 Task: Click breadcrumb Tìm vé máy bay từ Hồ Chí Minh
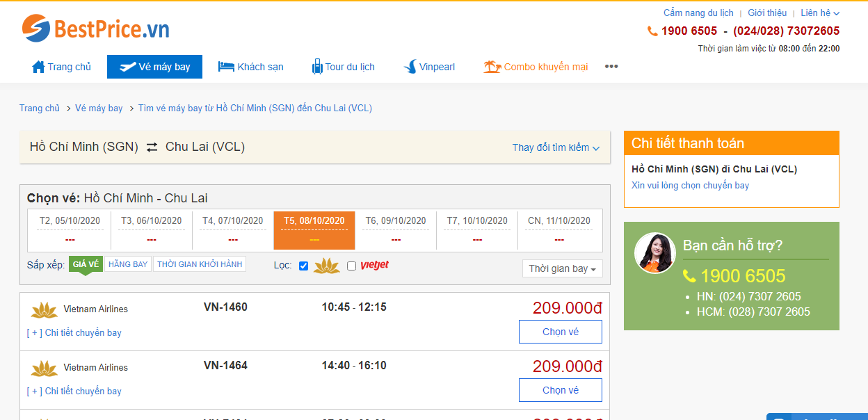(x=255, y=108)
